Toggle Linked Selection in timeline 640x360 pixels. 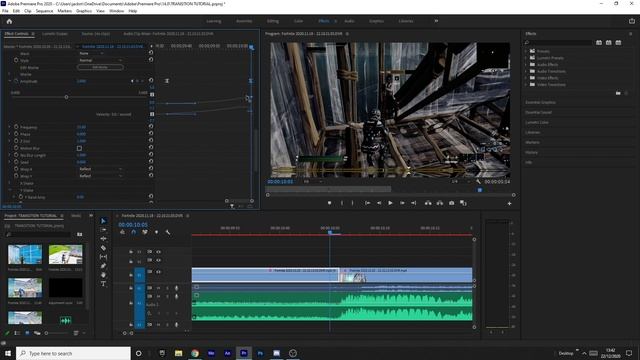[145, 232]
